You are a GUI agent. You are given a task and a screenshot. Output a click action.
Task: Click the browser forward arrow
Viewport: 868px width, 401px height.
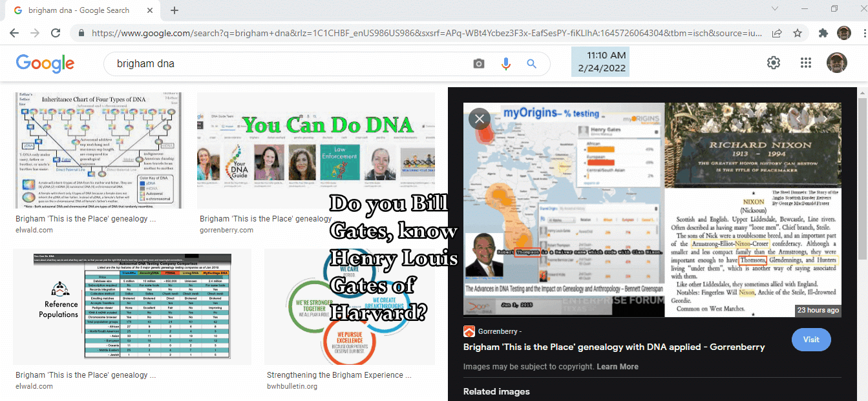(x=34, y=33)
